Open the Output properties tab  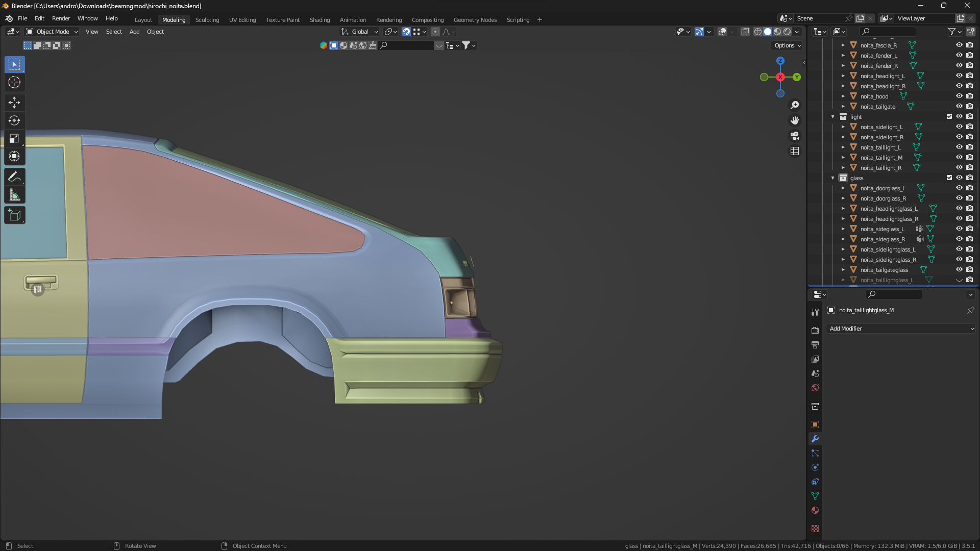pos(815,345)
